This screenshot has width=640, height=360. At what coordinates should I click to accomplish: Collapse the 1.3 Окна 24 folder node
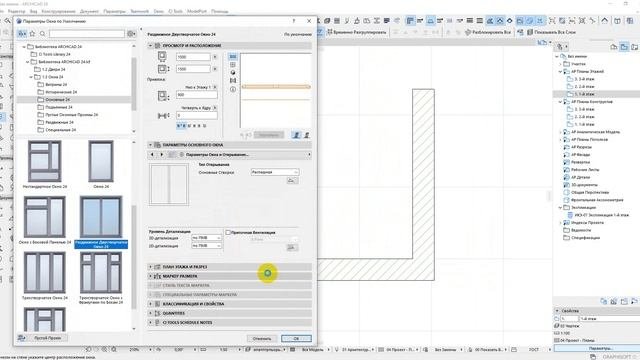(31, 77)
